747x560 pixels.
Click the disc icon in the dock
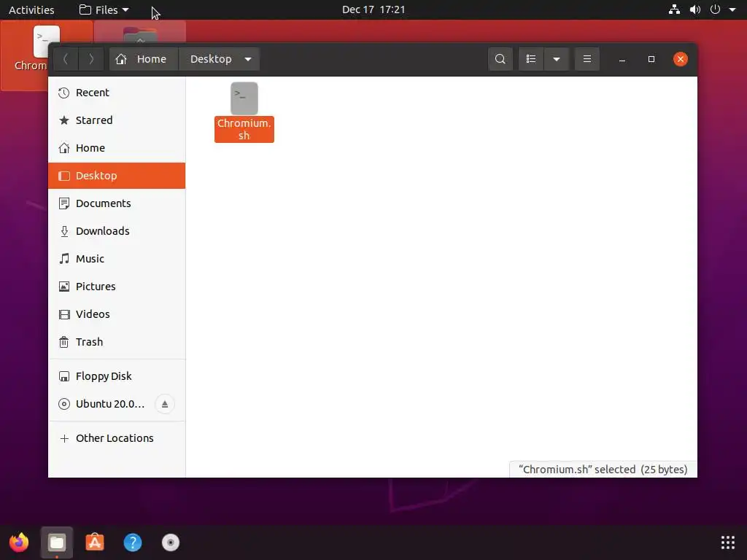[x=171, y=542]
